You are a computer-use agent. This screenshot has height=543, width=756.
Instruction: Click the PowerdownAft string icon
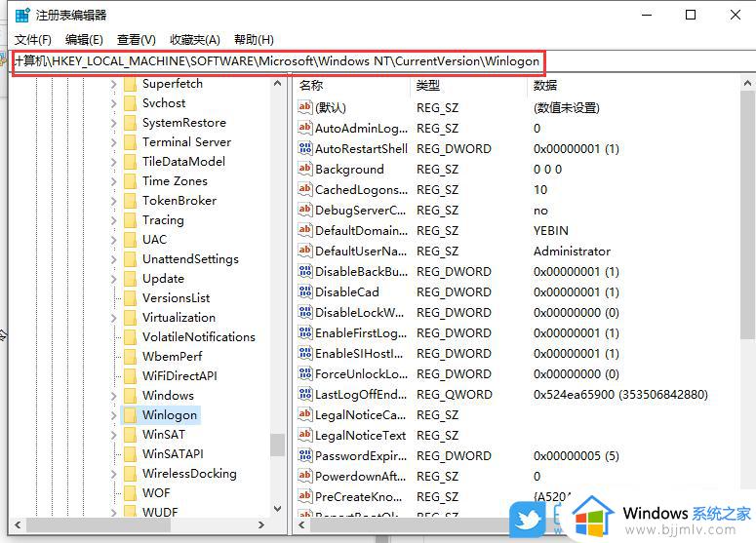(304, 476)
